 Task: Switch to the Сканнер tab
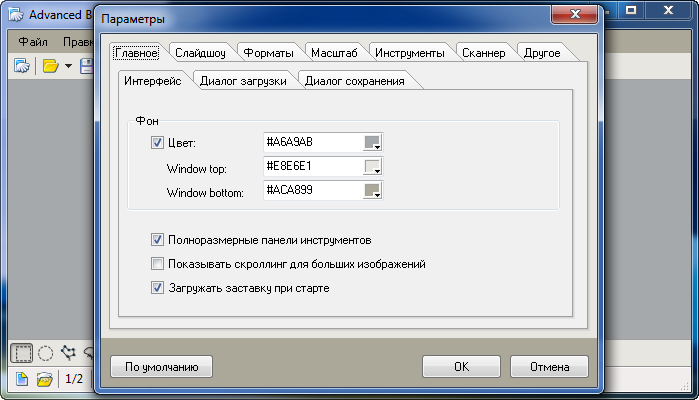(x=484, y=53)
